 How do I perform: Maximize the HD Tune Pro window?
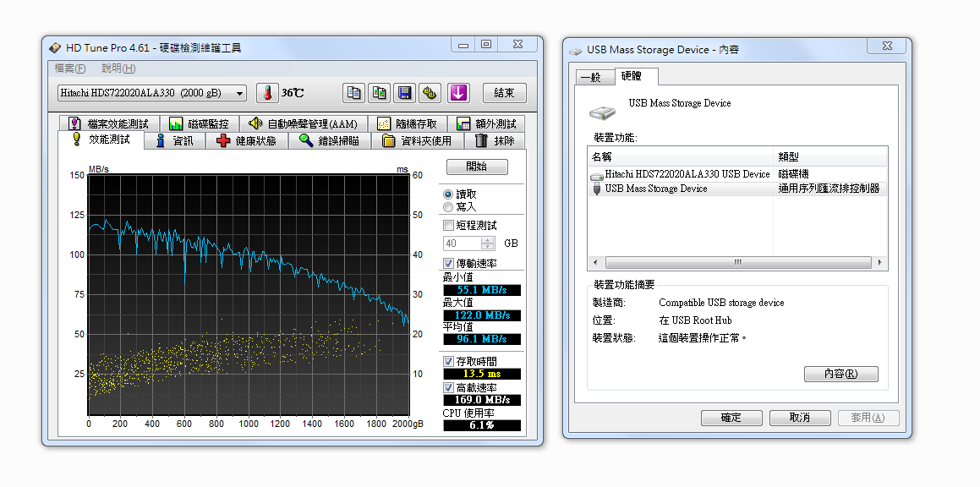click(x=485, y=44)
